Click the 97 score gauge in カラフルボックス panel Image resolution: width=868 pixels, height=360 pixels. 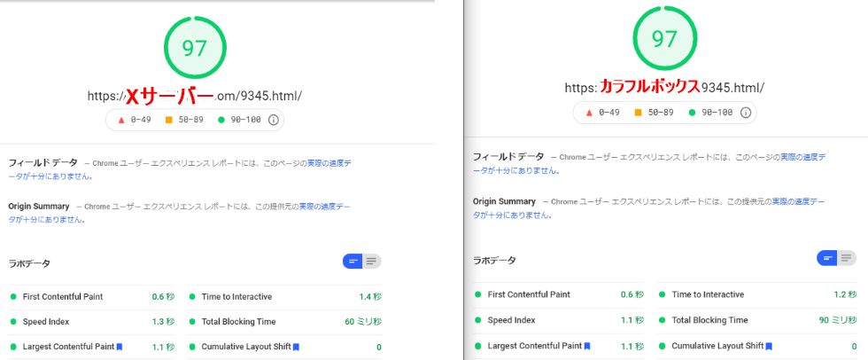[663, 40]
